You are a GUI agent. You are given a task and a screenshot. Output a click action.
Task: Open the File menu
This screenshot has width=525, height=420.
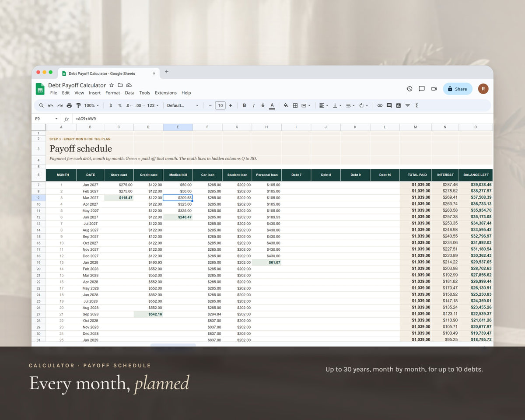(x=53, y=93)
